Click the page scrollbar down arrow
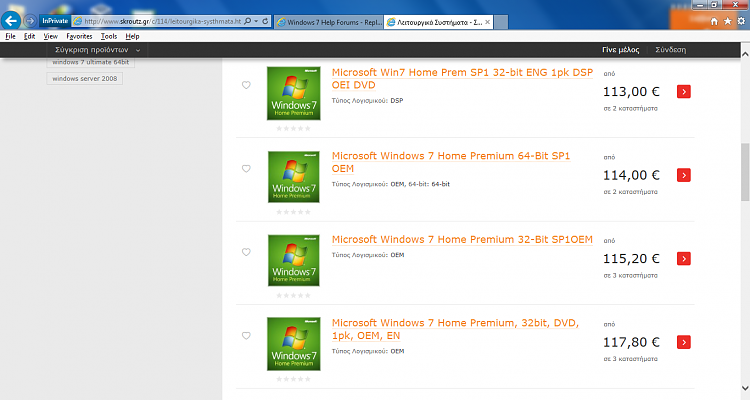The width and height of the screenshot is (750, 400). [x=745, y=388]
